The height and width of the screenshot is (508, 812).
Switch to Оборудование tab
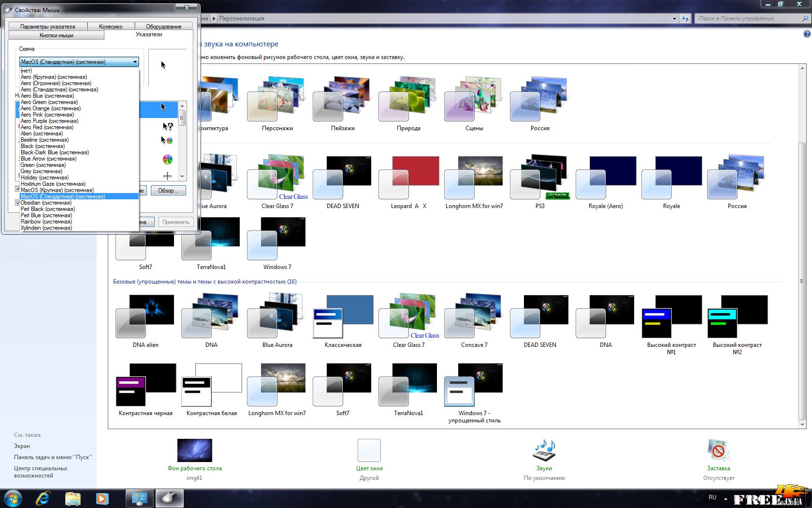click(164, 27)
